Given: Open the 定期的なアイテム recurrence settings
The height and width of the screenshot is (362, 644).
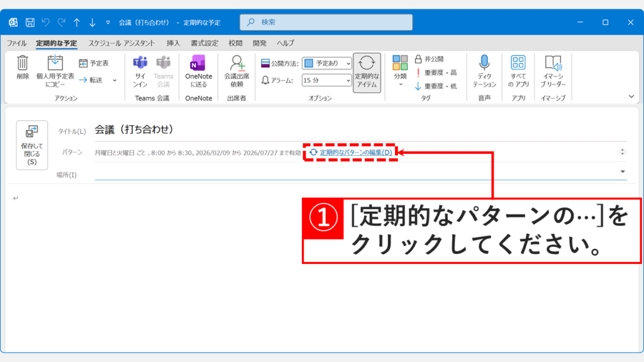Looking at the screenshot, I should 367,71.
